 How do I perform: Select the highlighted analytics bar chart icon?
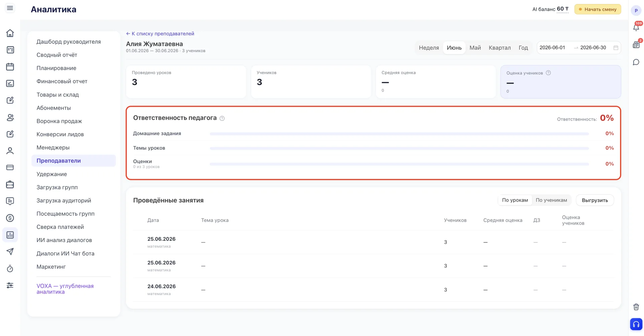(10, 235)
